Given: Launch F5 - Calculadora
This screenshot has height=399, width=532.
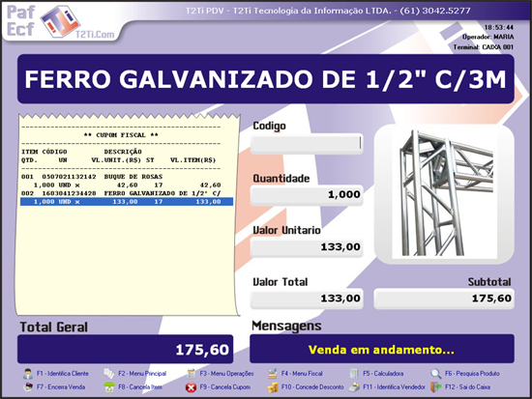Looking at the screenshot, I should 383,374.
